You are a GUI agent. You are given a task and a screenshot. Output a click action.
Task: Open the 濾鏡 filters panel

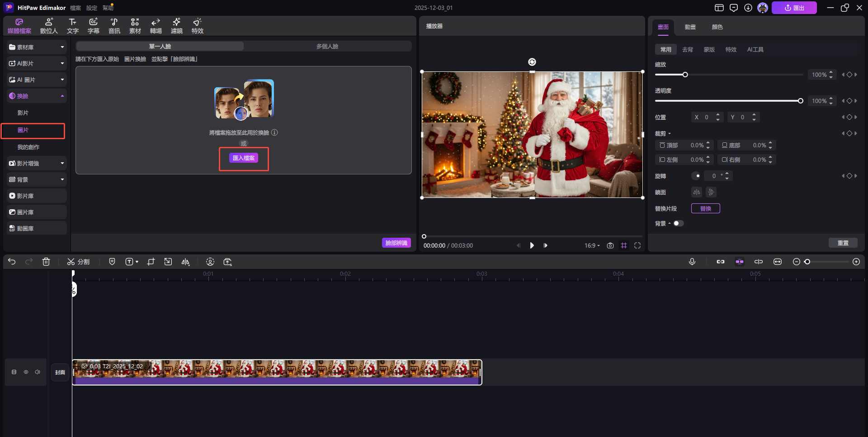[x=176, y=26]
